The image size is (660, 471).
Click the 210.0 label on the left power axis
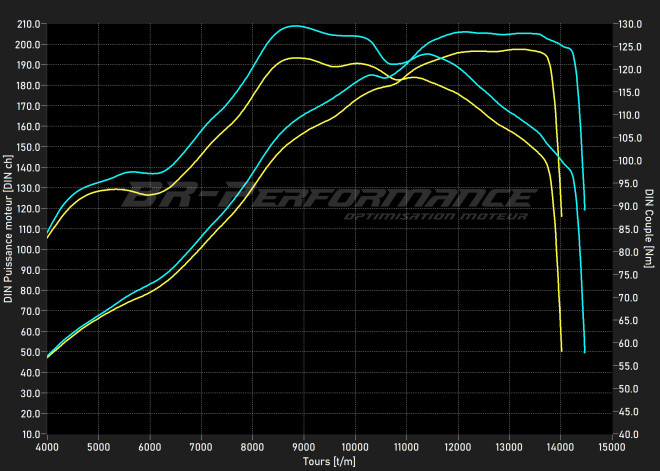[x=28, y=24]
